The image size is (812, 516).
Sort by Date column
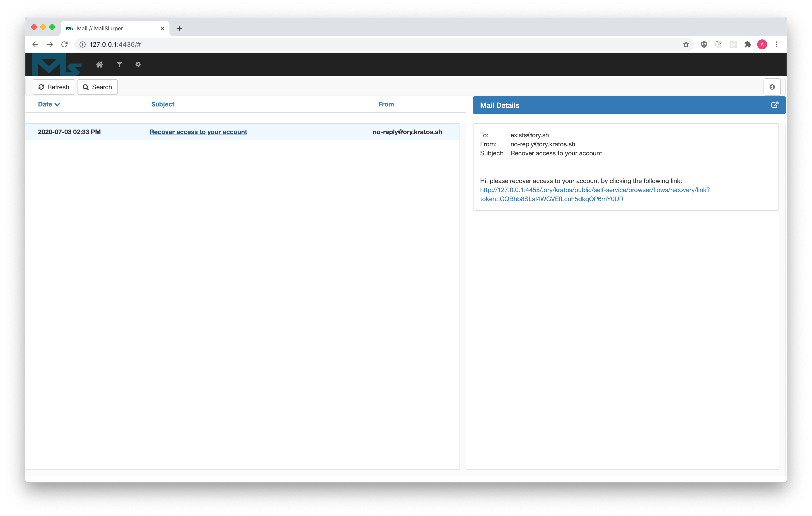tap(49, 104)
